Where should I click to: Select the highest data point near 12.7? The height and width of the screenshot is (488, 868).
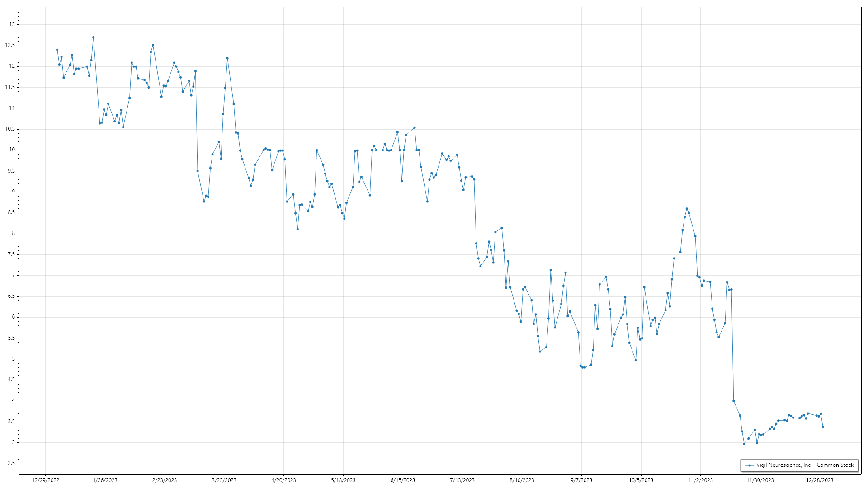[x=93, y=38]
